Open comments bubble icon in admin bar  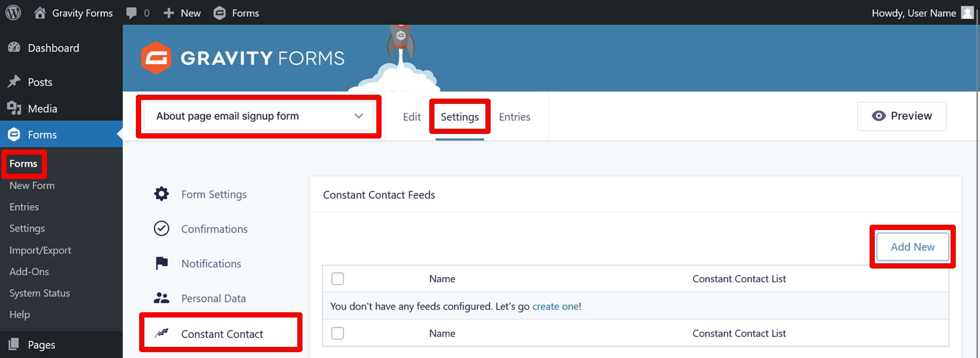(132, 13)
